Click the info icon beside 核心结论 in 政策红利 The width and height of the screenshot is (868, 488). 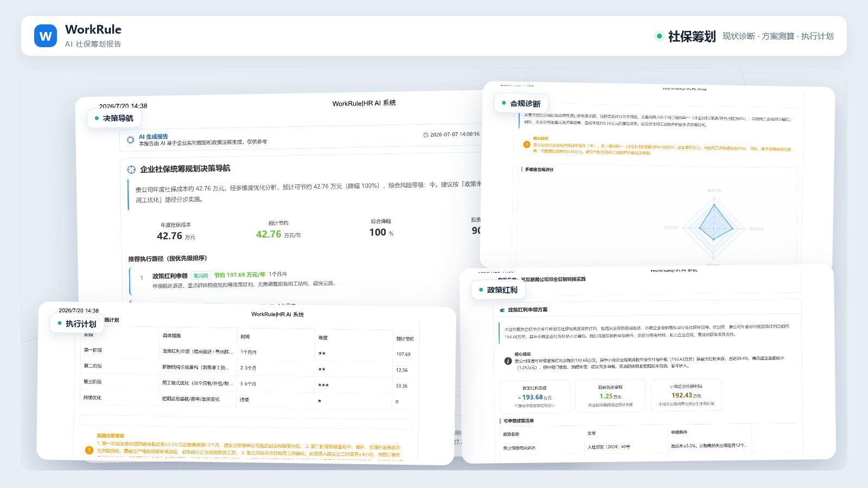508,361
